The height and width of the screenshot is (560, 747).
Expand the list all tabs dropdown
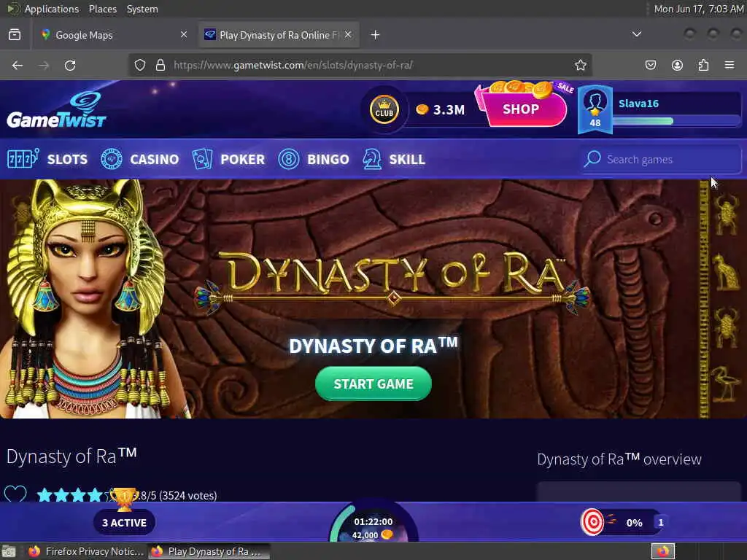tap(636, 34)
